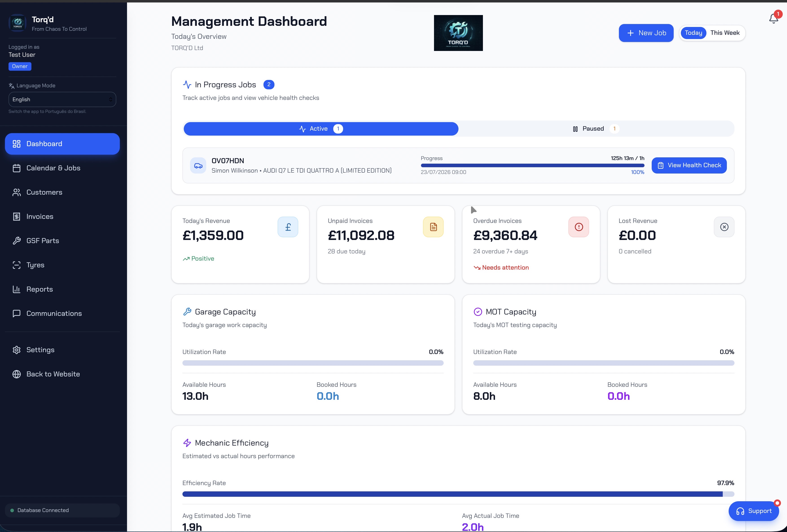This screenshot has height=532, width=787.
Task: Create a job with New Job button
Action: point(646,33)
